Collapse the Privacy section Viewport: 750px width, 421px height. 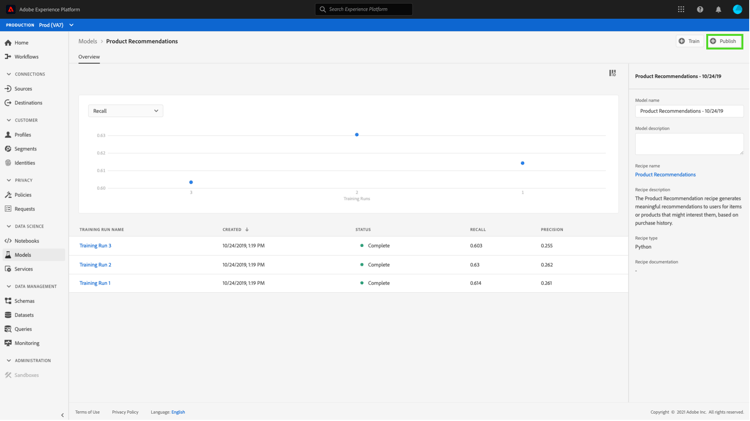pos(9,180)
